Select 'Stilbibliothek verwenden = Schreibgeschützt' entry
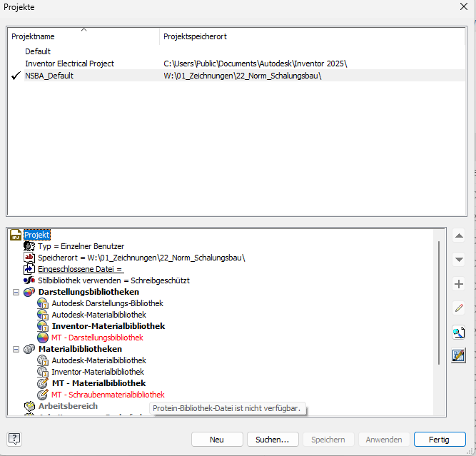This screenshot has height=456, width=476. [x=114, y=280]
